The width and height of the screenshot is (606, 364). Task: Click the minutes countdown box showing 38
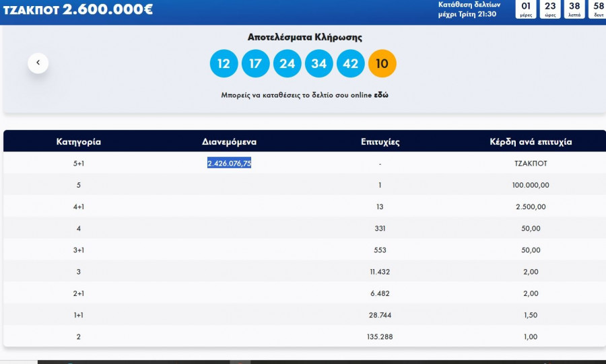pyautogui.click(x=574, y=9)
